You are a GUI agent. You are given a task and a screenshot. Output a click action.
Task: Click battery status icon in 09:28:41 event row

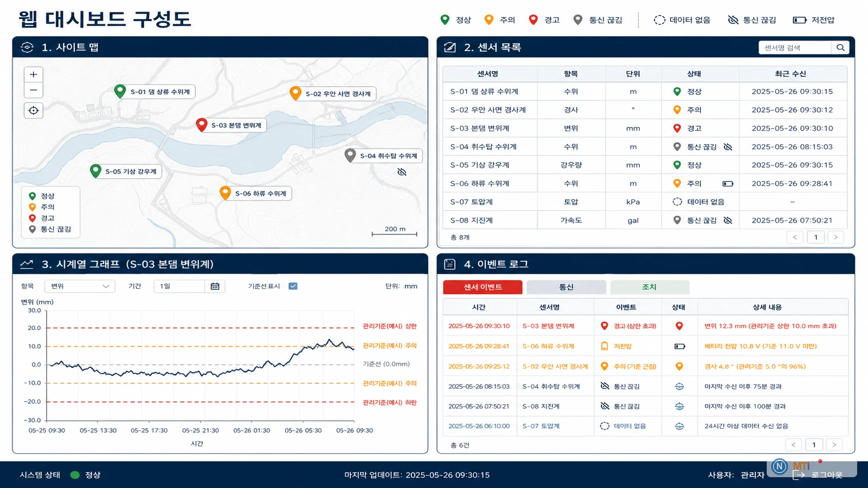click(679, 347)
